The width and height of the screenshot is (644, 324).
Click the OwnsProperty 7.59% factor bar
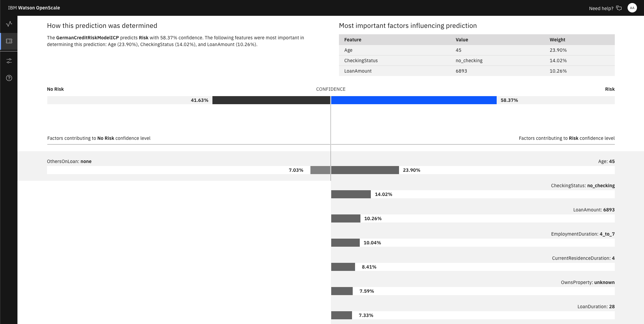342,291
